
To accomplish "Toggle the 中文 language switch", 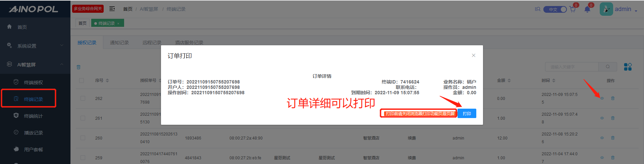I will pos(555,9).
